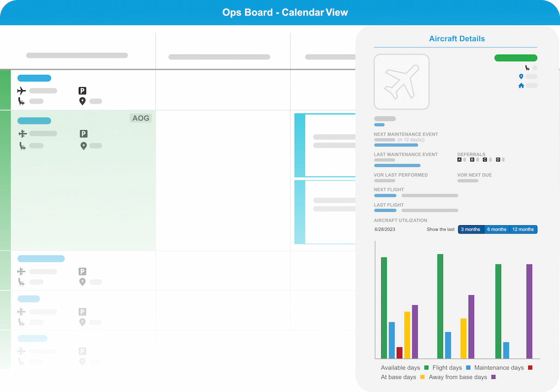Click the AOG status badge

coord(141,118)
